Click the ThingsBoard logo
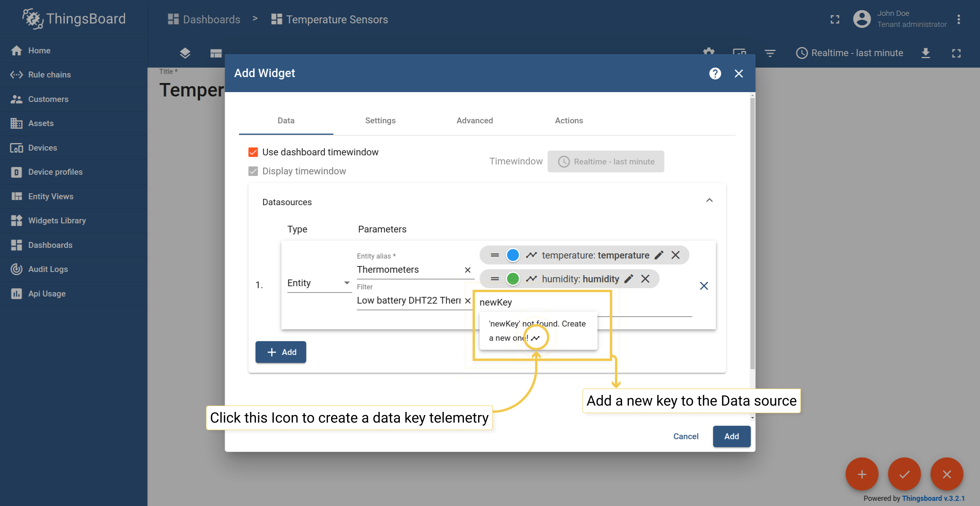 click(74, 19)
